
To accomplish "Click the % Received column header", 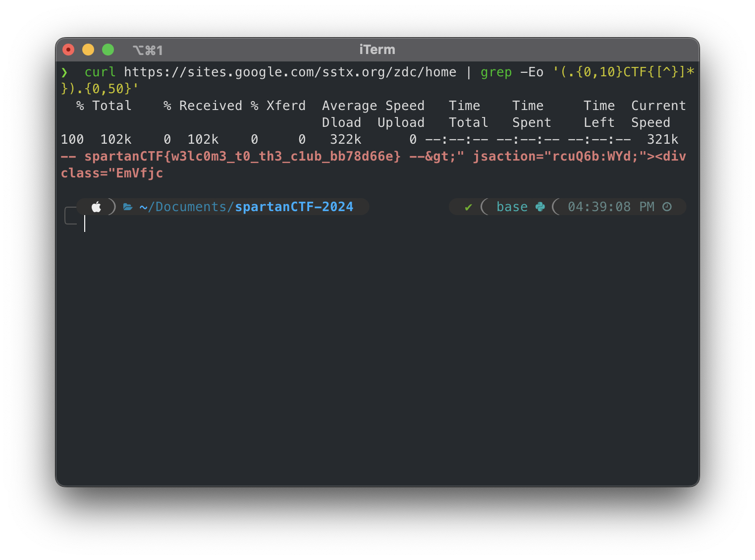I will (x=203, y=106).
